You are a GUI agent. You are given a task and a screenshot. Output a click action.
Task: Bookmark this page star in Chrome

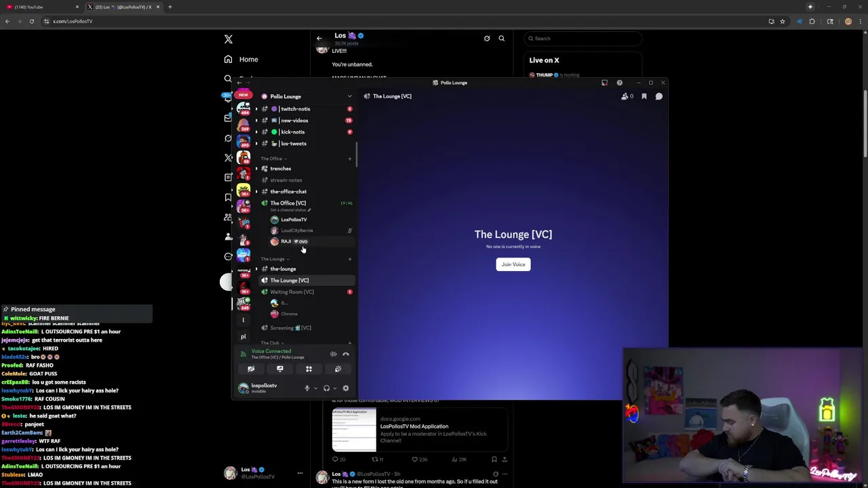tap(783, 21)
